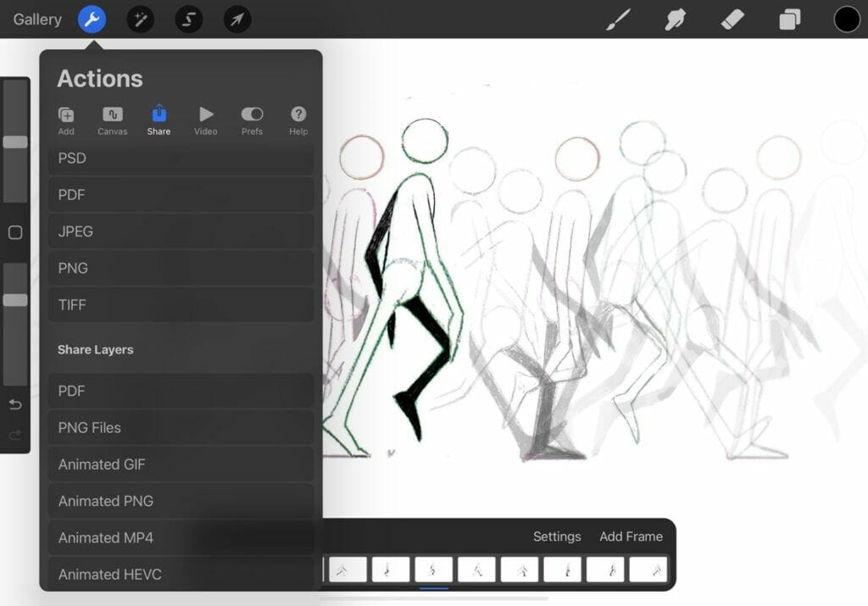Tap the square Modify button in sidebar
Viewport: 868px width, 606px height.
(x=15, y=232)
